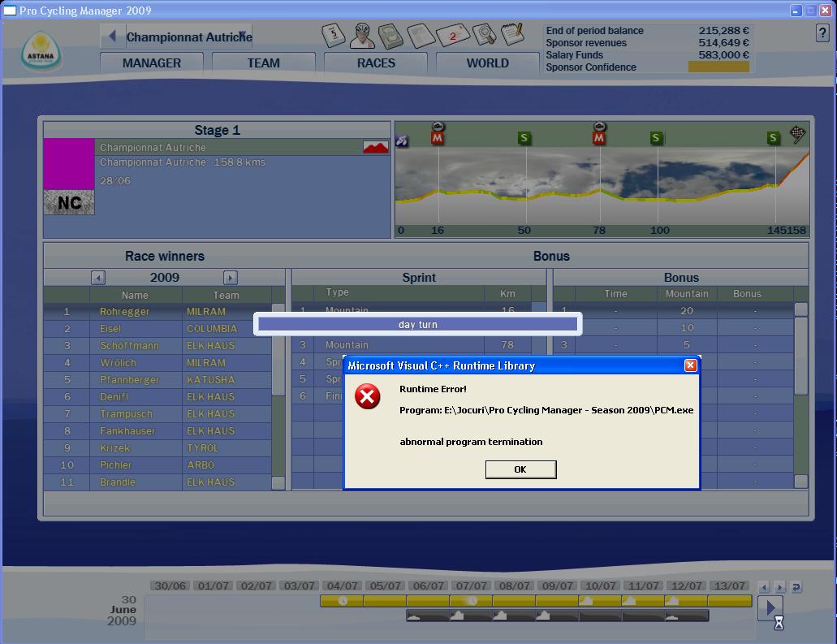Click the help question mark button
The width and height of the screenshot is (837, 644).
[x=822, y=33]
